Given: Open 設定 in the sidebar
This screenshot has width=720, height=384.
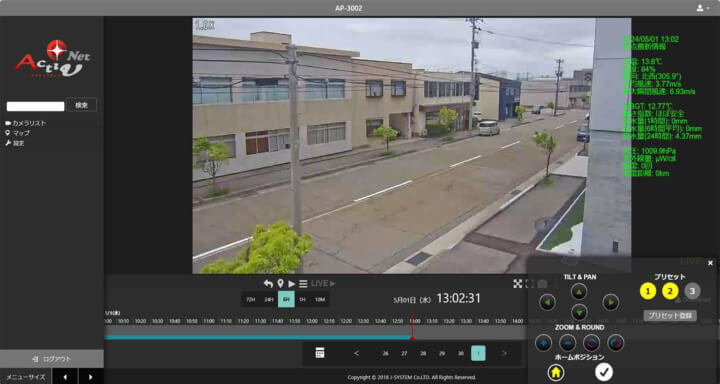Looking at the screenshot, I should pyautogui.click(x=15, y=143).
